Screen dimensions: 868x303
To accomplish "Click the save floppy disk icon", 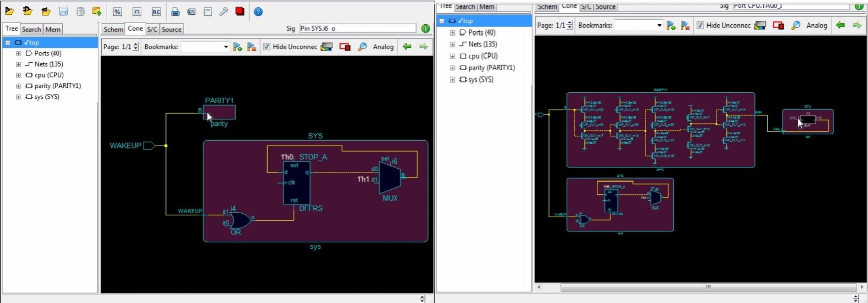I will click(63, 12).
